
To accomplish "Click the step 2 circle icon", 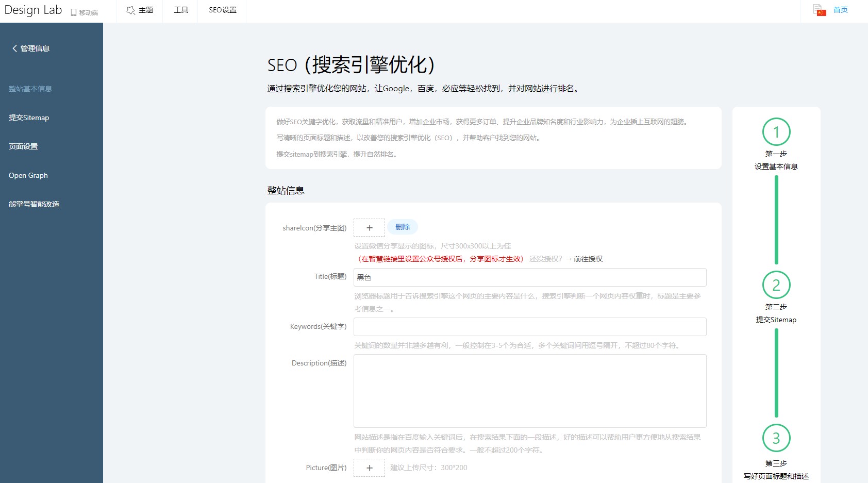I will [x=776, y=285].
